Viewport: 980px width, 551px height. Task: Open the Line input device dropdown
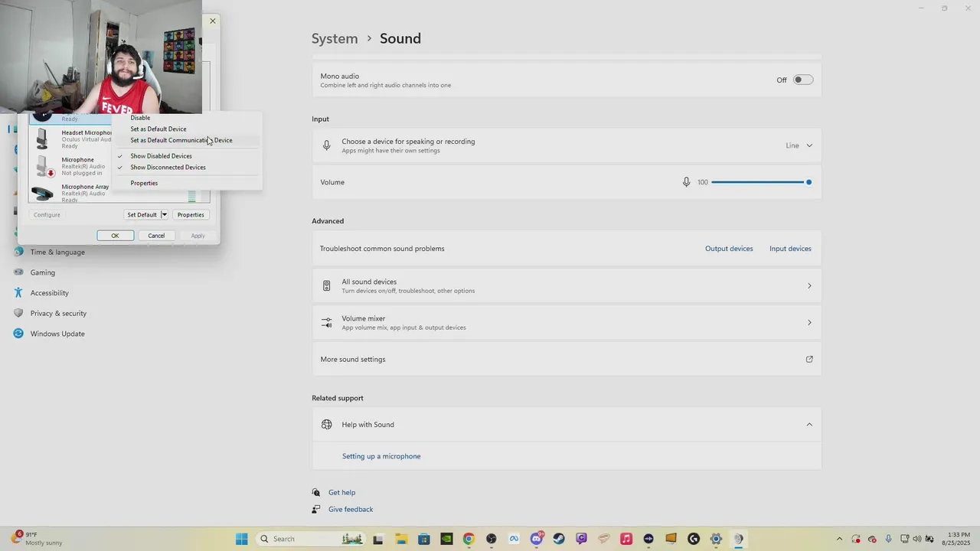click(x=799, y=145)
